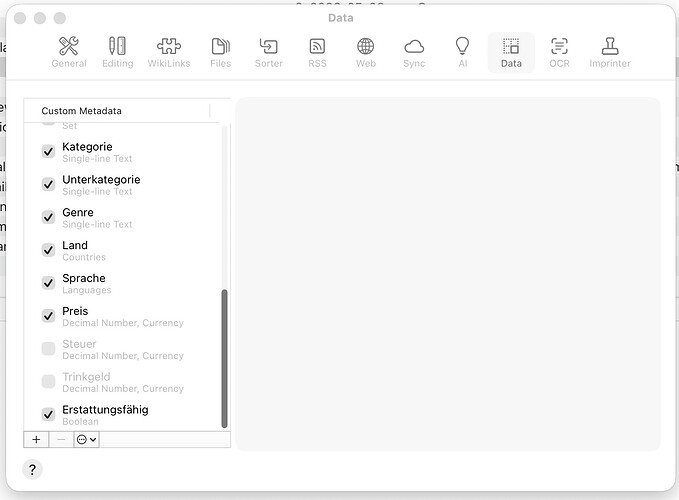
Task: Open the Editing settings pane
Action: click(117, 52)
